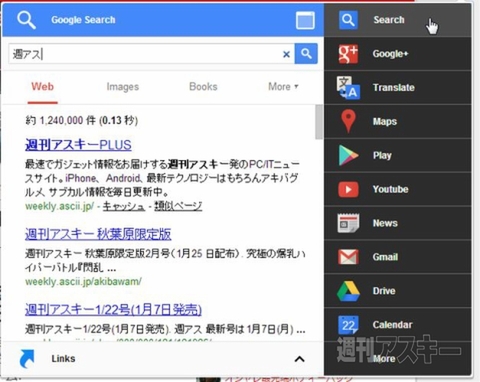Choose Maps label in sidebar
480x382 pixels.
385,122
